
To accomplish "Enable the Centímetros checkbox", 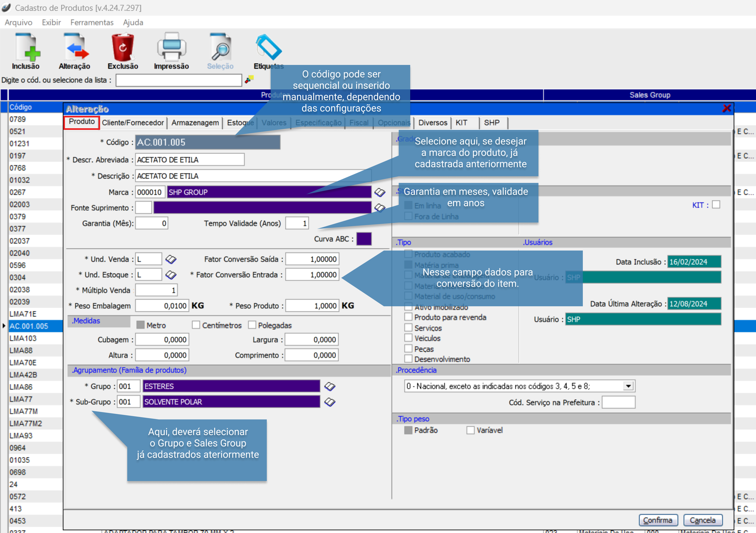I will 196,325.
